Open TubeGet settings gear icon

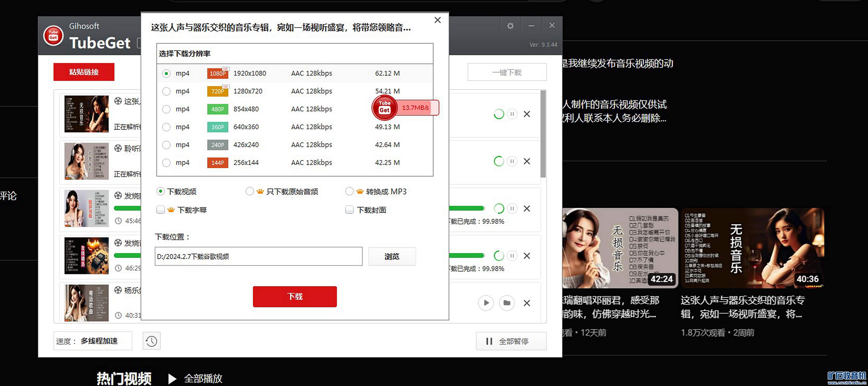pos(510,26)
